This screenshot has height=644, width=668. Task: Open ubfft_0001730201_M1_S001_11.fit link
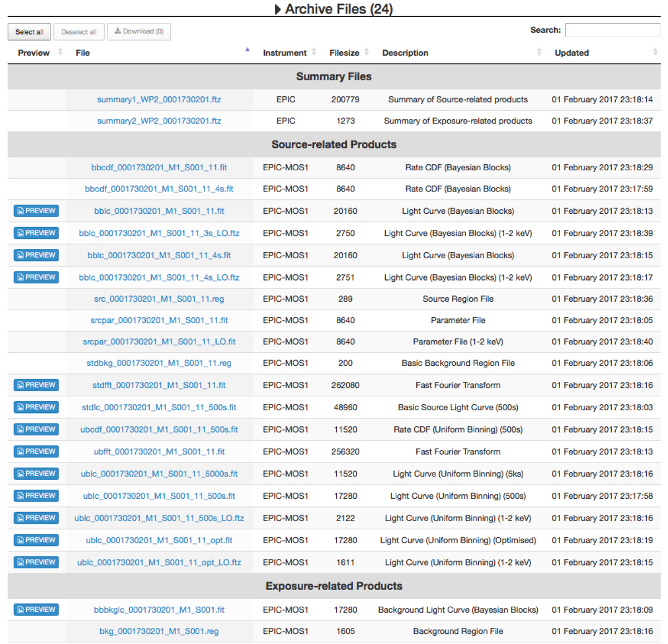(159, 451)
